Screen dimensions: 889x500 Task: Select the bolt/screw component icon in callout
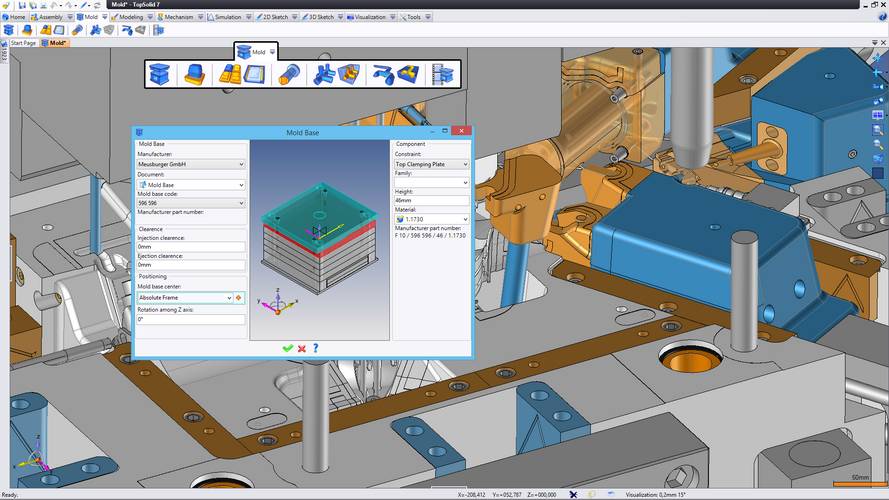[288, 74]
